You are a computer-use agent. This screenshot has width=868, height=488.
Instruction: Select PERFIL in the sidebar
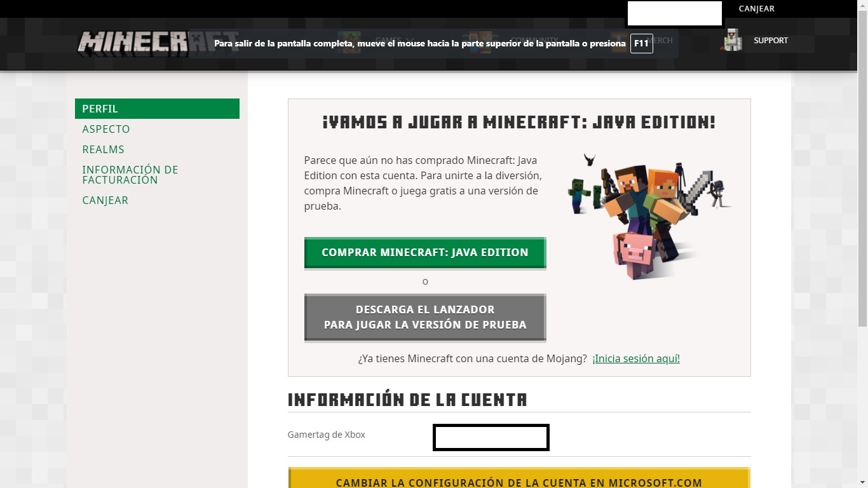coord(157,109)
